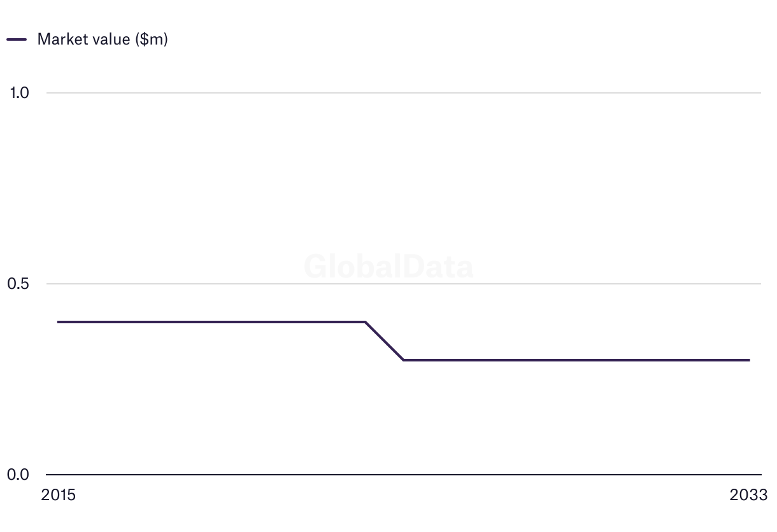Screen dimensions: 777x532
Task: Click the point where the line starts declining
Action: coord(365,322)
